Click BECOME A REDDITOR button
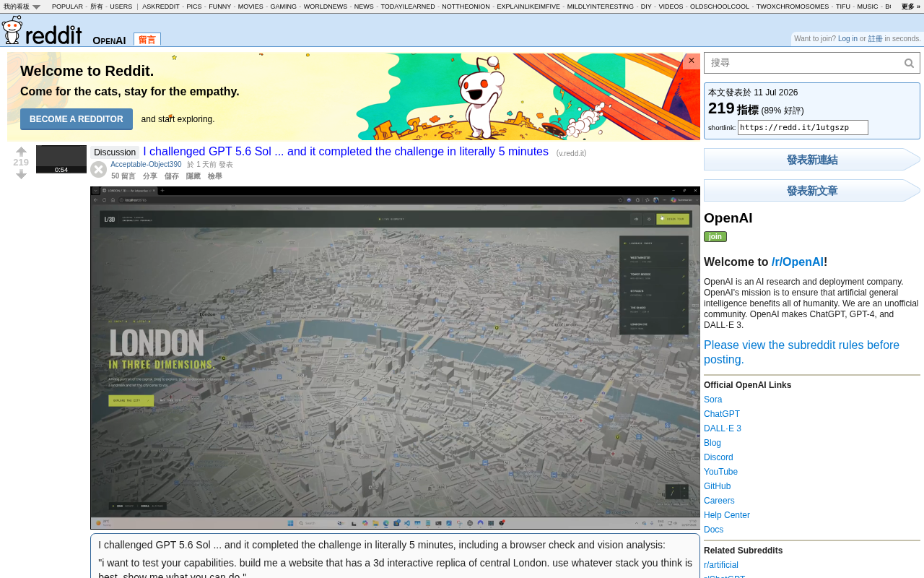Screen dimensions: 924x578 coord(77,119)
